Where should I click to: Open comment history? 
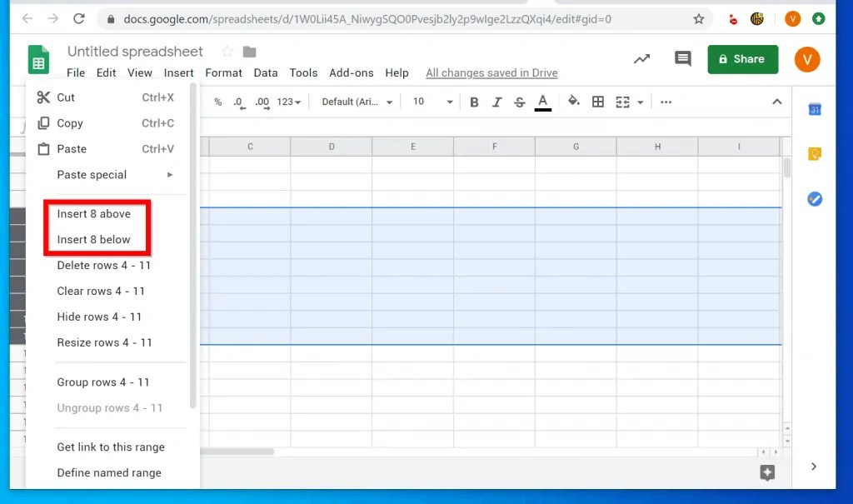683,58
